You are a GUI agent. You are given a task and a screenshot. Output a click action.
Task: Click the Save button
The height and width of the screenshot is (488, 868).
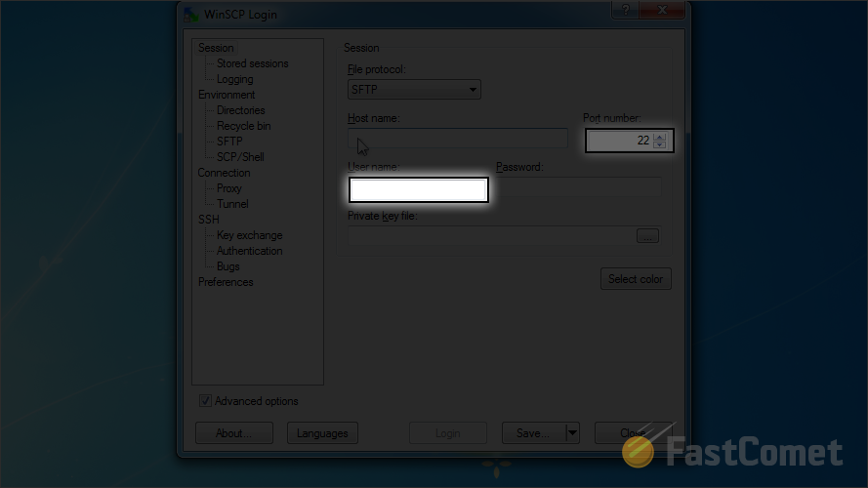(534, 433)
